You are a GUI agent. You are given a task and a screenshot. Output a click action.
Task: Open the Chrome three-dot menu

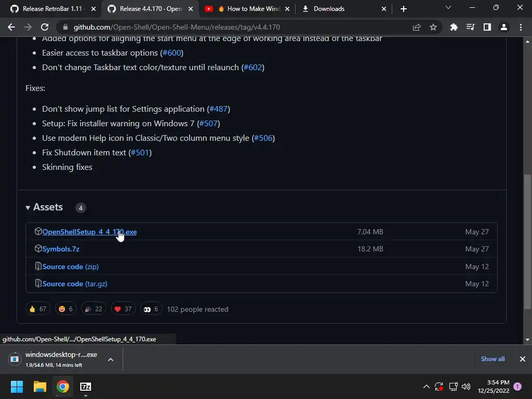[521, 27]
